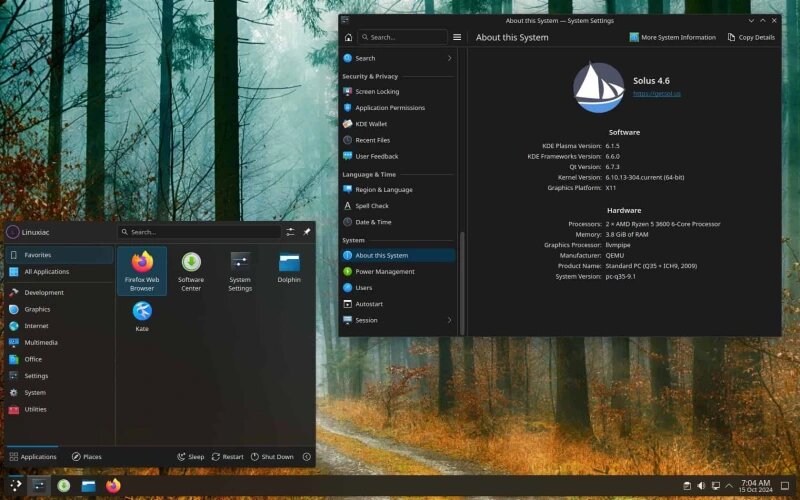Click the clock showing 7:04 AM

(x=756, y=483)
